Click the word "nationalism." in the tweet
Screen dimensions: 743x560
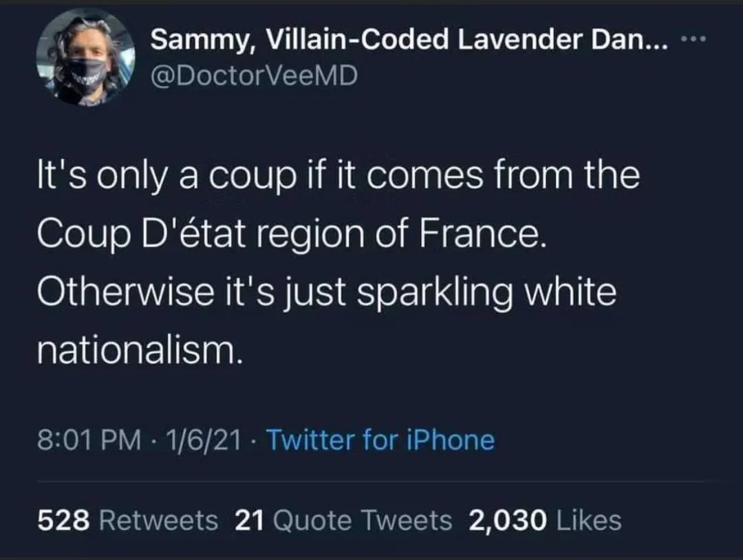click(x=139, y=352)
